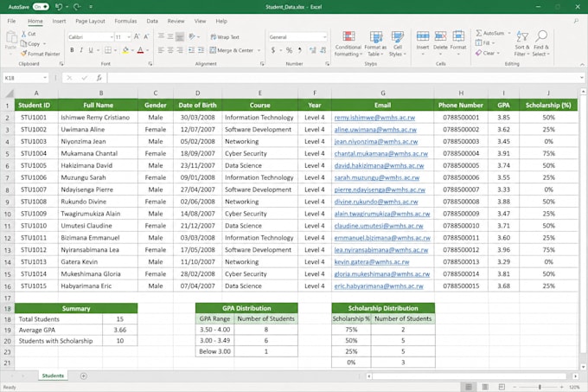
Task: Toggle Underline formatting
Action: [x=91, y=50]
